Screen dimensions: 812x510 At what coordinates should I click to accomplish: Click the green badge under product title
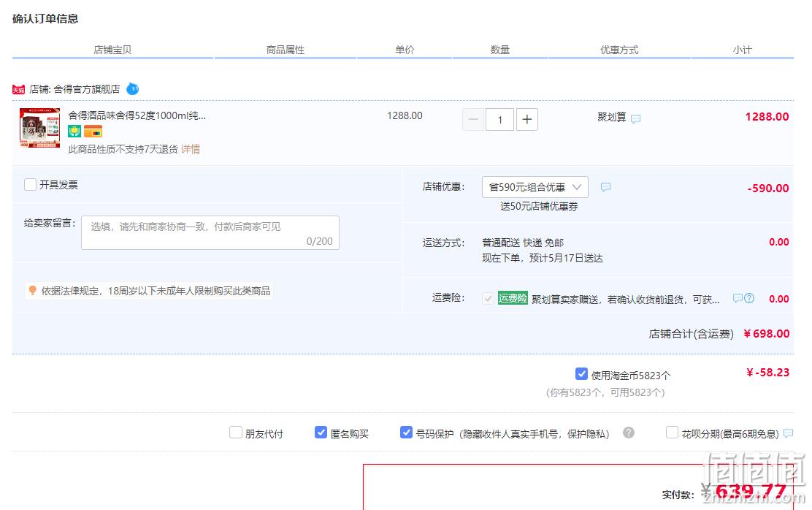click(74, 131)
